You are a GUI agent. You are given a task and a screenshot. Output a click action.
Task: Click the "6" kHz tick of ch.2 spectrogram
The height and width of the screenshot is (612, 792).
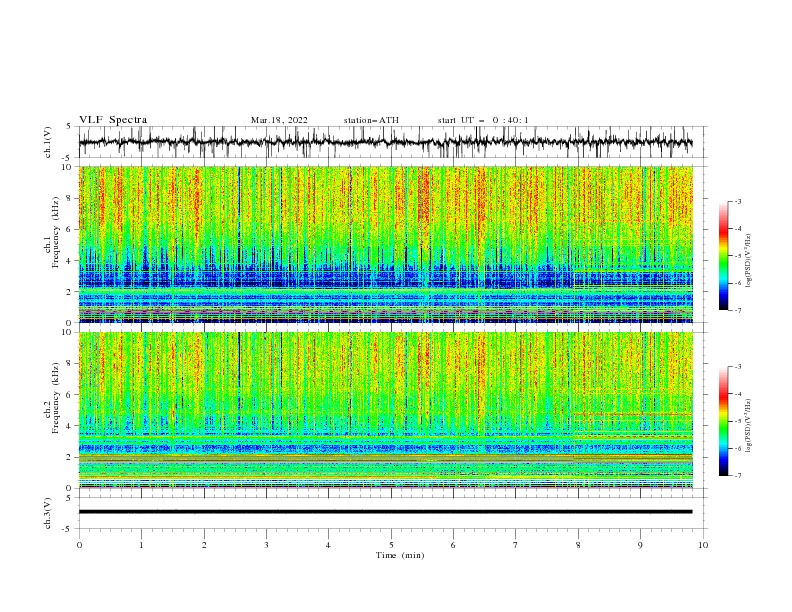pos(71,395)
